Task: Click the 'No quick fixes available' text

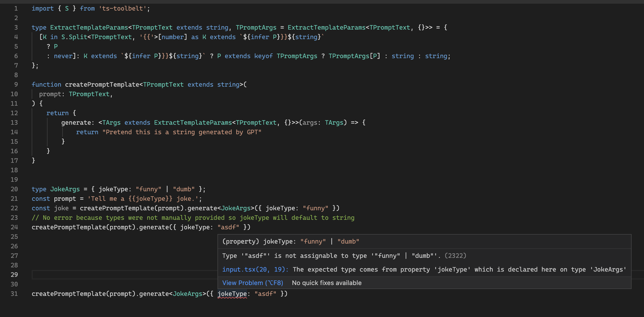Action: coord(327,283)
